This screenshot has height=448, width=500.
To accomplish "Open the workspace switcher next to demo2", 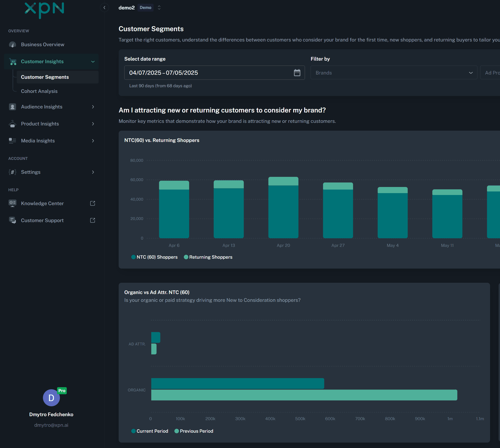I will (x=159, y=8).
